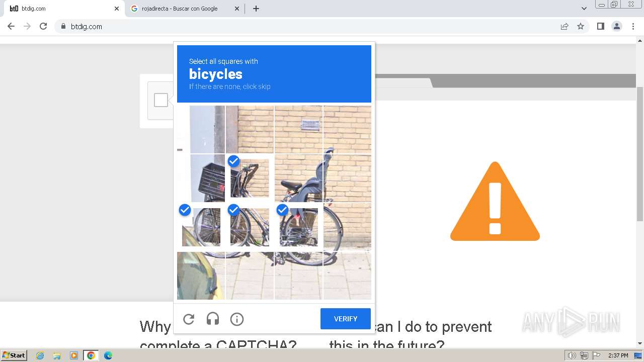Share this page icon
644x362 pixels.
click(x=565, y=26)
